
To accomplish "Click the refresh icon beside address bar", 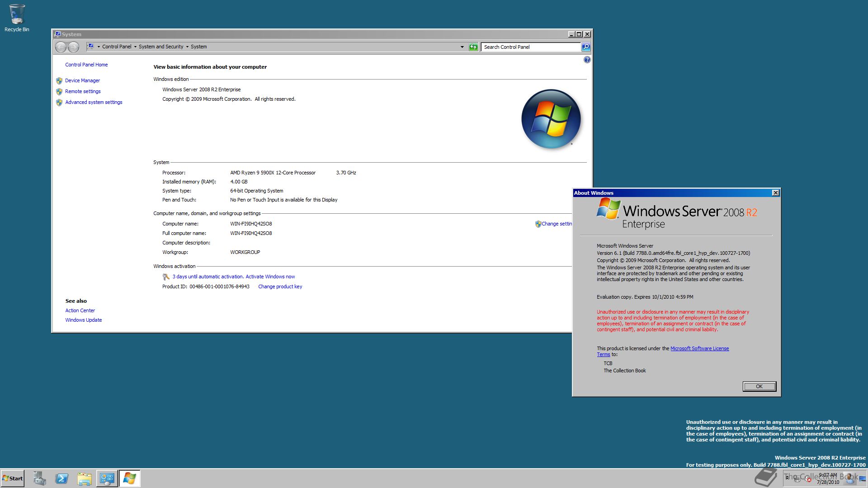I will coord(473,47).
